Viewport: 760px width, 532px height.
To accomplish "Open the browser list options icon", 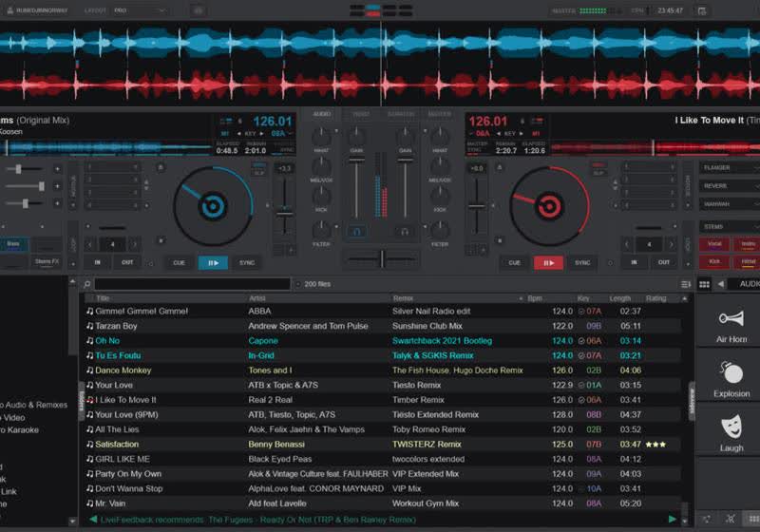I will point(685,284).
